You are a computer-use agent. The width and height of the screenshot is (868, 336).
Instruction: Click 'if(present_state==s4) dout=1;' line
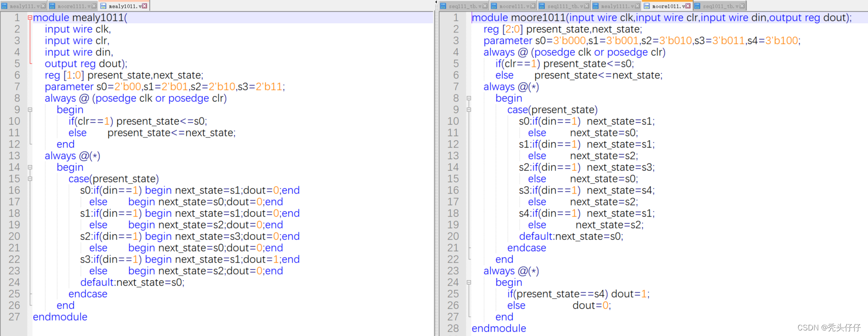tap(578, 294)
